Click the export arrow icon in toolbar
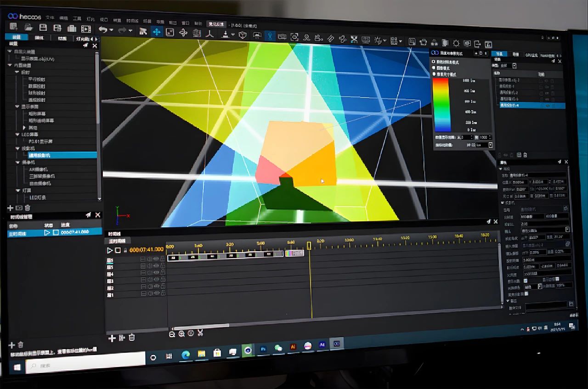 coord(477,44)
